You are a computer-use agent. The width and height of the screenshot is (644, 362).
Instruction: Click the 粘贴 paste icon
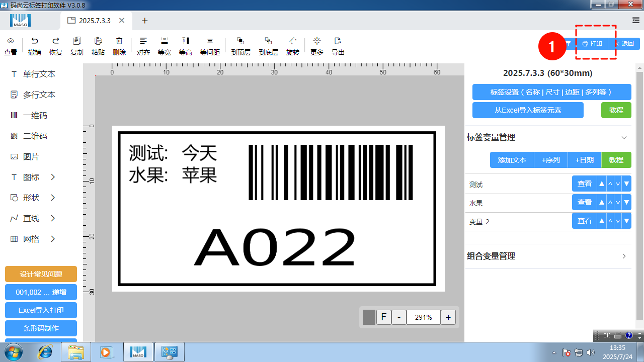click(x=98, y=41)
